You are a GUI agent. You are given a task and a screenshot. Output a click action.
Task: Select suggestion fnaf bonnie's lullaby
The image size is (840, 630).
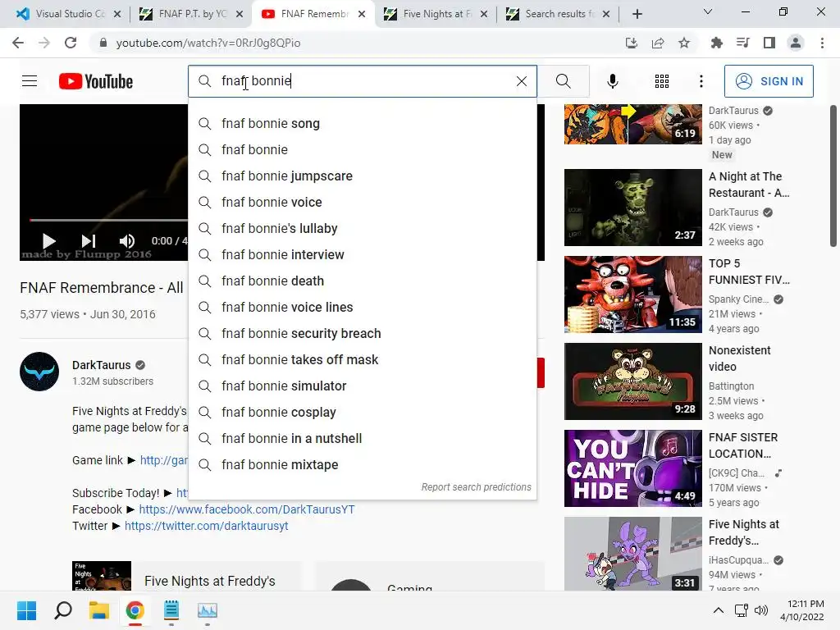(x=362, y=228)
